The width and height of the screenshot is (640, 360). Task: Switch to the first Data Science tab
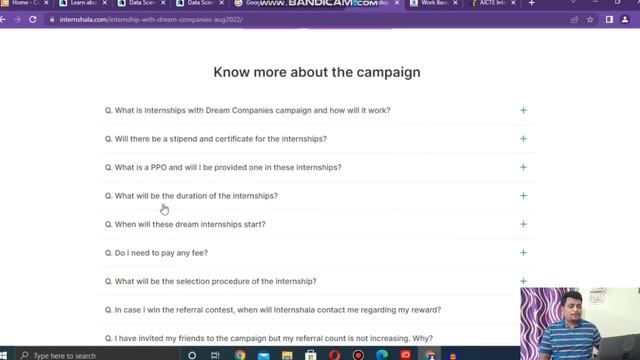click(x=138, y=3)
